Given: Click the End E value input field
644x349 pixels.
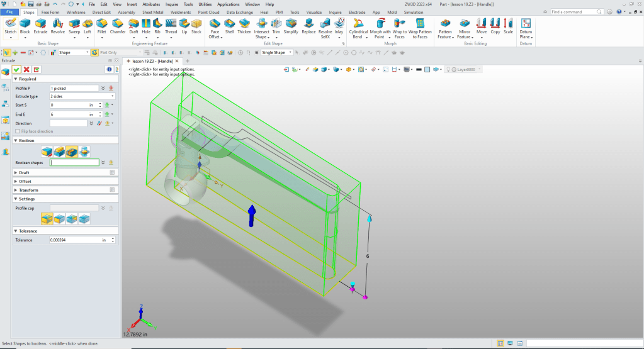Looking at the screenshot, I should [x=69, y=114].
